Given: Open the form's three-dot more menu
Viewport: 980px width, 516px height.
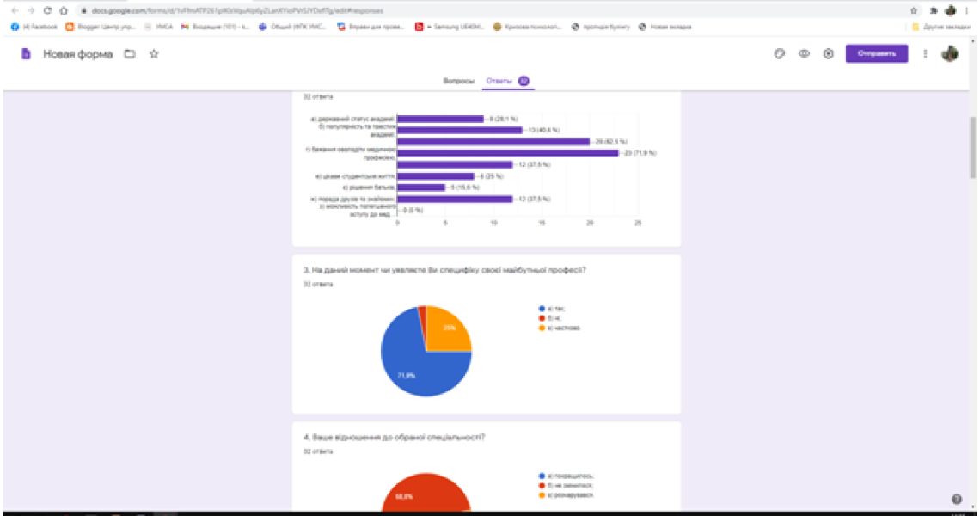Looking at the screenshot, I should pos(926,54).
